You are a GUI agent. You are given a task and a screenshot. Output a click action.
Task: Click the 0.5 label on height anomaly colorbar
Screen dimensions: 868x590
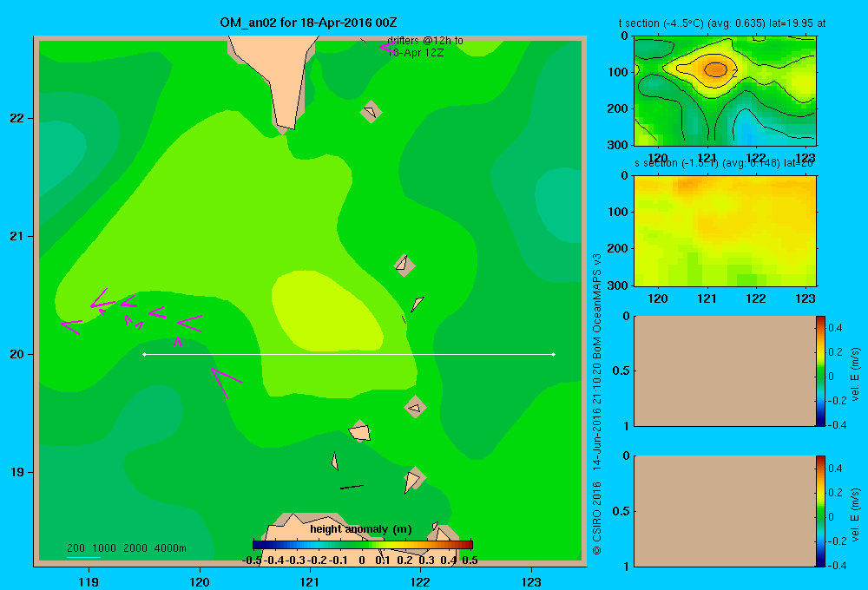(x=470, y=560)
